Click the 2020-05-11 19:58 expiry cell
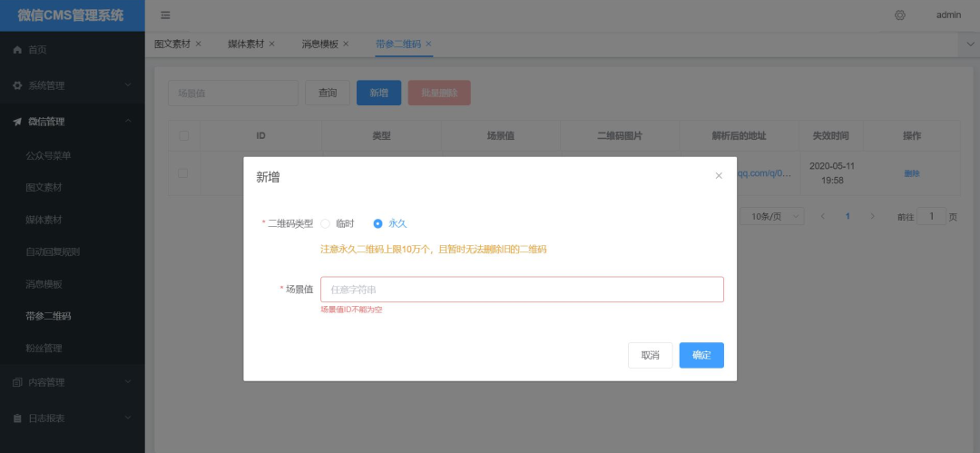This screenshot has height=453, width=980. [x=831, y=173]
